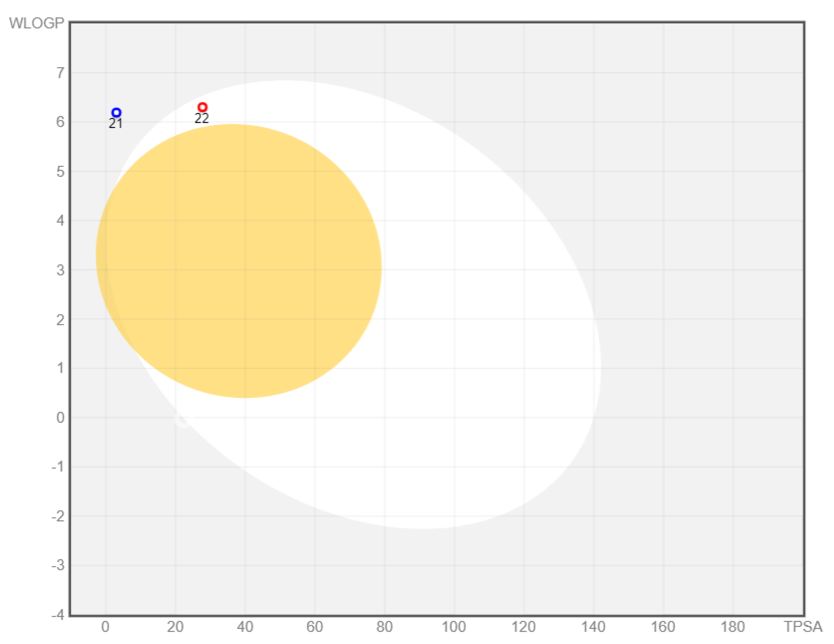Click the y-axis tick label 5
This screenshot has height=644, width=834.
(x=60, y=172)
